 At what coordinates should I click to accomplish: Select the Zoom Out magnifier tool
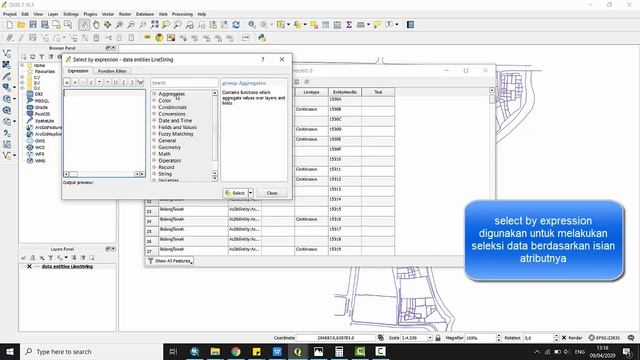click(x=131, y=25)
